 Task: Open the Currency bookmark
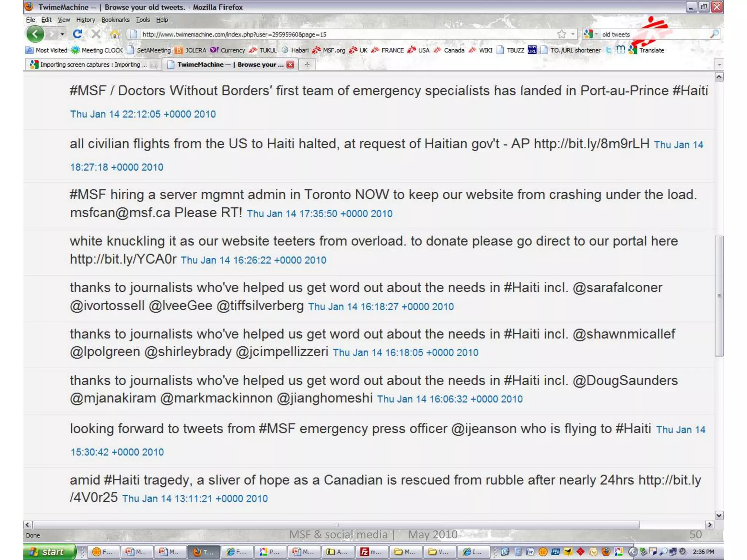point(228,50)
